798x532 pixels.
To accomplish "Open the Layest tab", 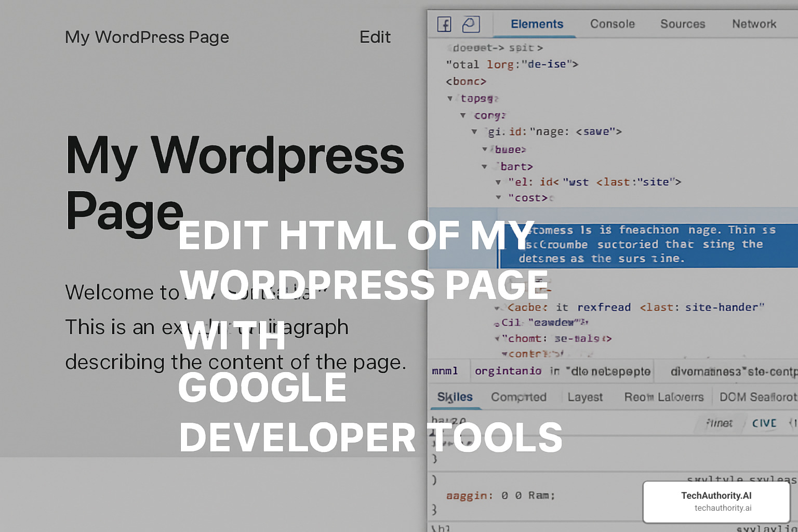I will pyautogui.click(x=585, y=397).
